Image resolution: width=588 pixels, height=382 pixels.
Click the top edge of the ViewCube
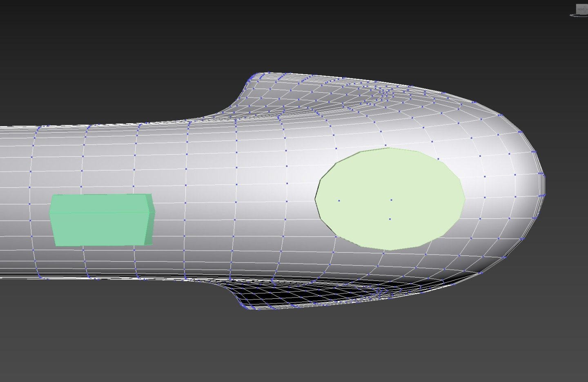pyautogui.click(x=582, y=4)
